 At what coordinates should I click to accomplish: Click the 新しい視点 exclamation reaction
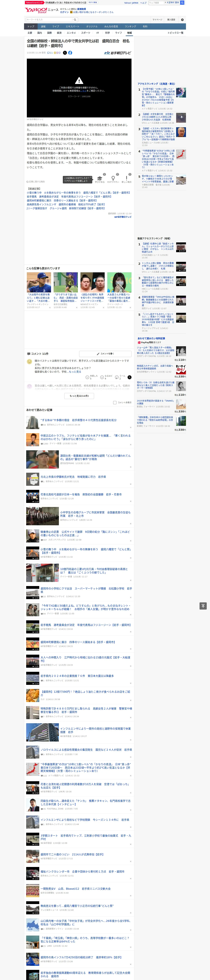[127, 178]
